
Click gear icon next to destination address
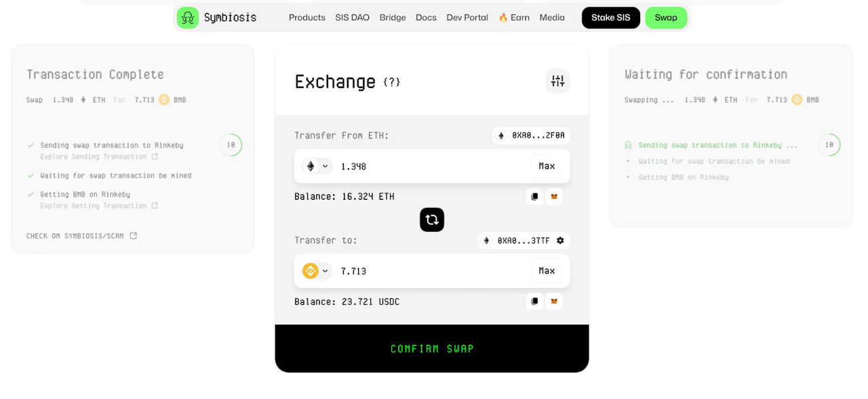560,240
